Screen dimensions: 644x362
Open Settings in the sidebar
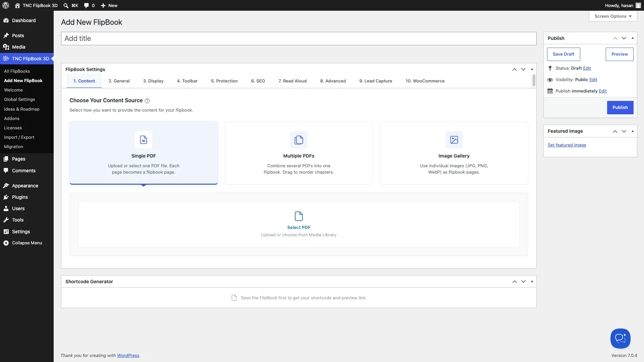click(x=27, y=232)
